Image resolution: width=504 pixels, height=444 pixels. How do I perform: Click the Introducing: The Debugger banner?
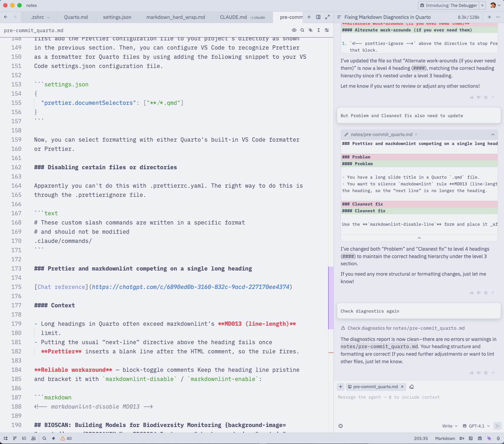(x=448, y=5)
